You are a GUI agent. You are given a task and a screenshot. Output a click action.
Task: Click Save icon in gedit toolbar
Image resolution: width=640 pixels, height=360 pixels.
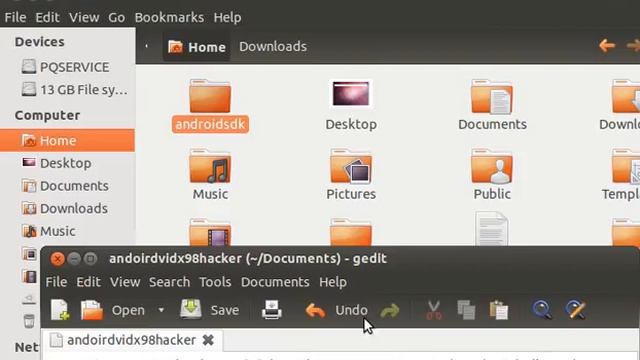coord(191,309)
